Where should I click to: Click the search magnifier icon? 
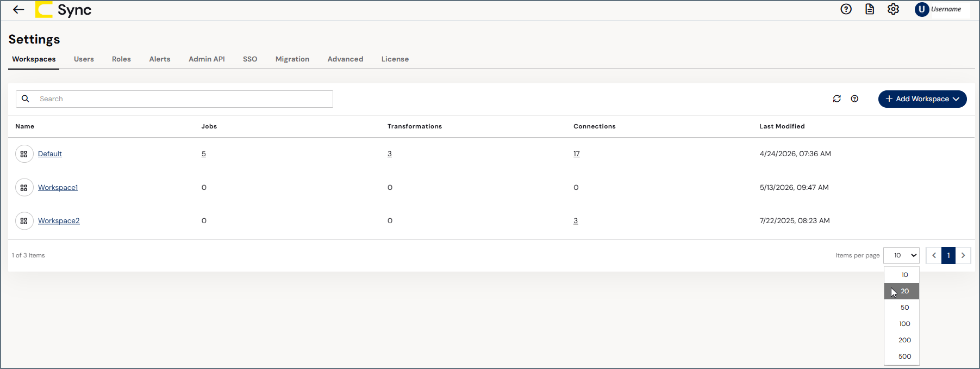(x=25, y=99)
